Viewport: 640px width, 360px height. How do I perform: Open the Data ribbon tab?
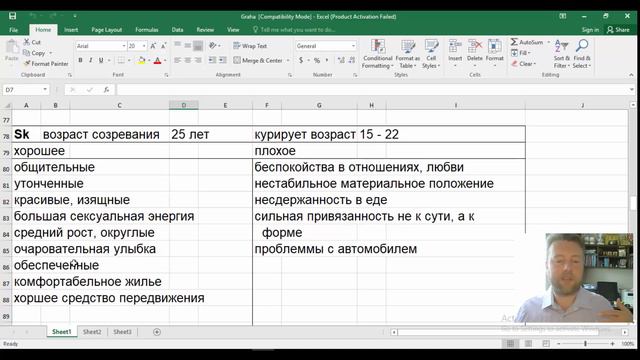178,30
